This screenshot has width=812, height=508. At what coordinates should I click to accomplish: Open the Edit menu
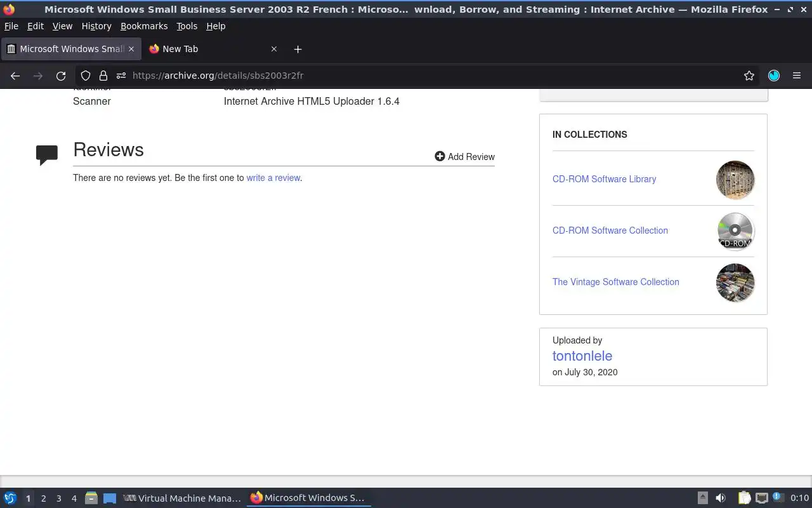click(36, 26)
